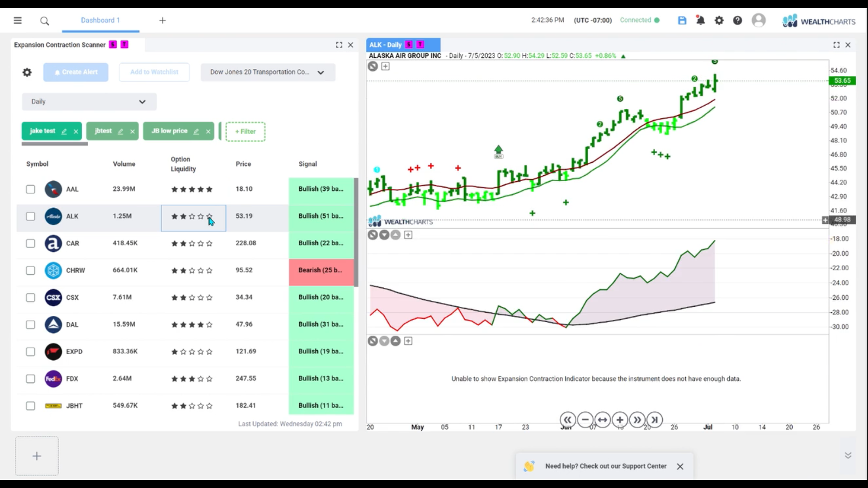Jump chart to latest bar

click(655, 420)
